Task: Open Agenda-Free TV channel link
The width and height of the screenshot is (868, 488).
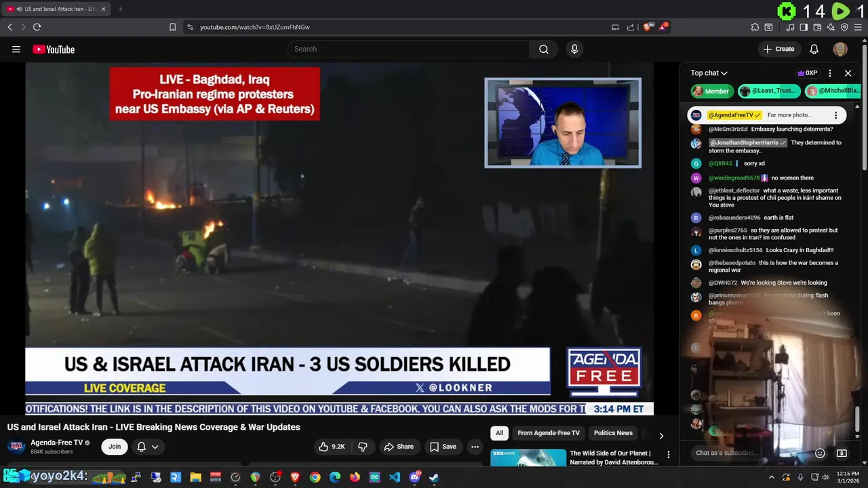Action: coord(56,443)
